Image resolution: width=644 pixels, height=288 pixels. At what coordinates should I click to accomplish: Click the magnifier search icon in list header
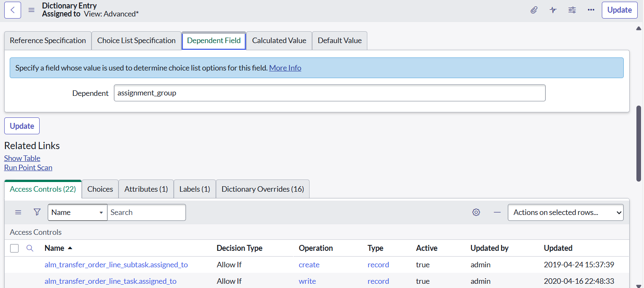[x=29, y=248]
